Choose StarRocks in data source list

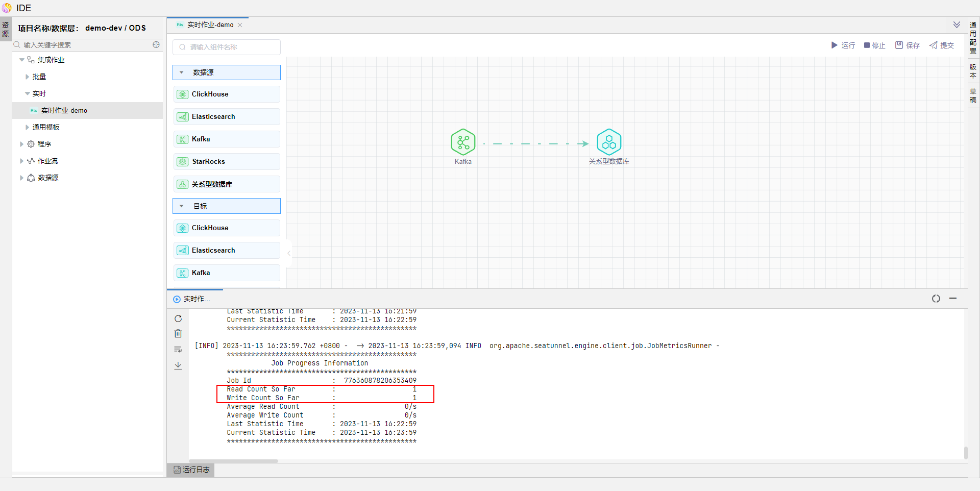tap(227, 162)
